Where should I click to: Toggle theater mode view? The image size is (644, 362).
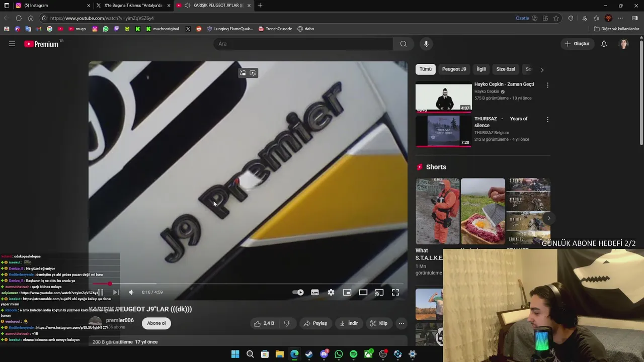tap(363, 292)
